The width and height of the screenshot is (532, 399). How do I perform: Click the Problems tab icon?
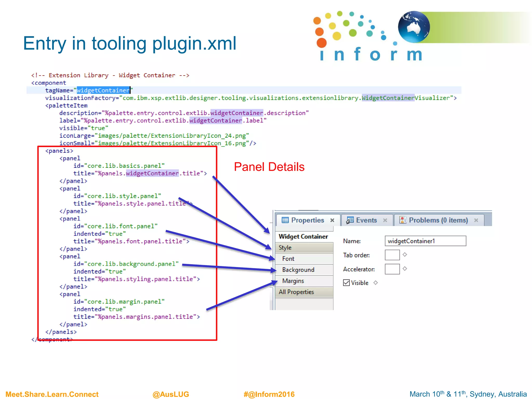coord(403,220)
